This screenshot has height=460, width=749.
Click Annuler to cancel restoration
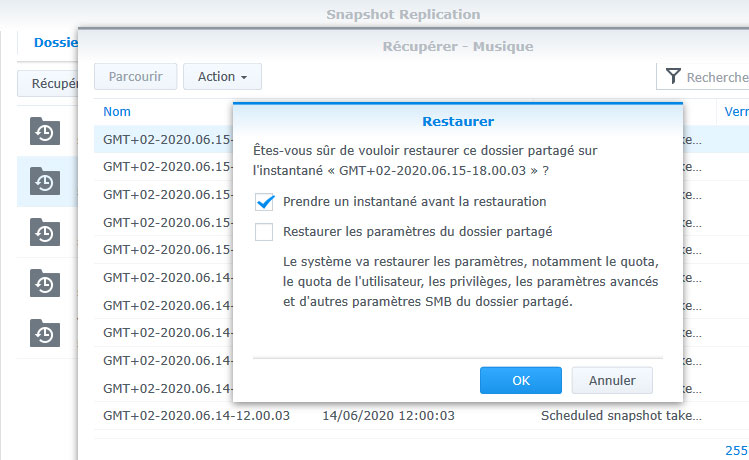(x=612, y=380)
